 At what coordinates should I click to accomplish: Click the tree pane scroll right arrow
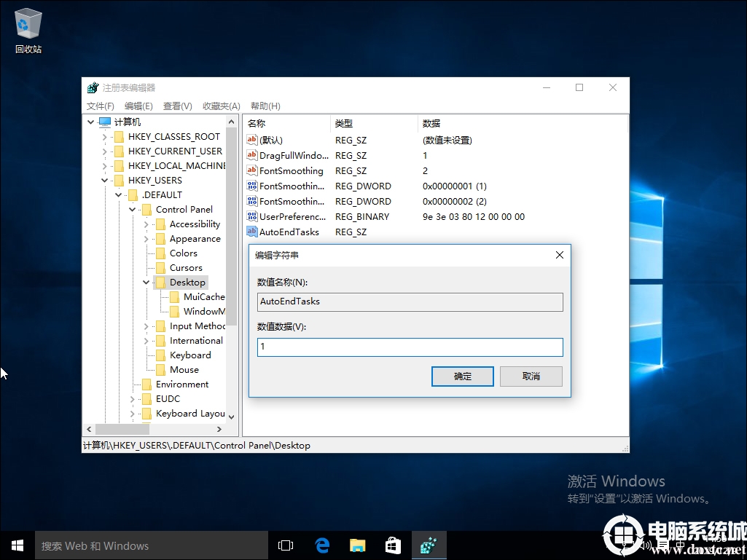219,430
